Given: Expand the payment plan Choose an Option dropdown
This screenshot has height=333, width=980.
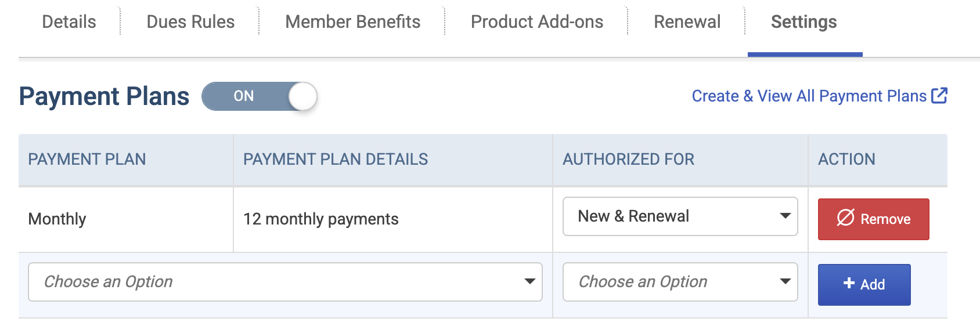Looking at the screenshot, I should coord(285,282).
